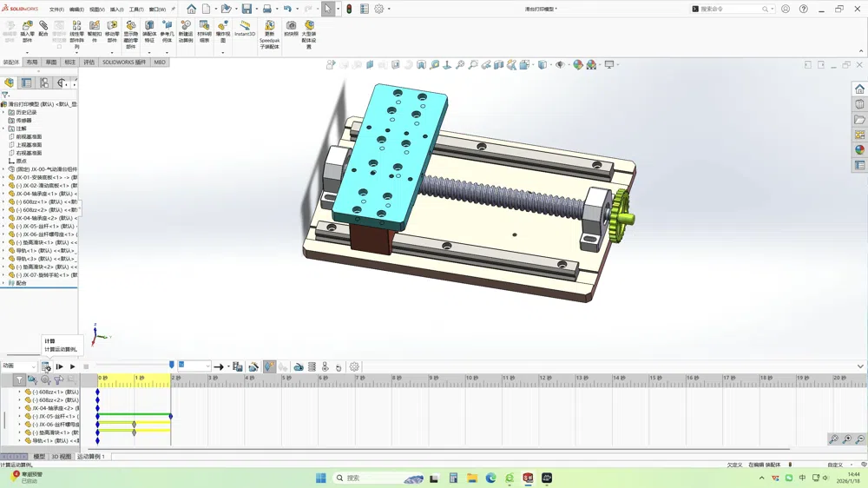This screenshot has height=488, width=868.
Task: Open the Windows Start button
Action: 320,478
